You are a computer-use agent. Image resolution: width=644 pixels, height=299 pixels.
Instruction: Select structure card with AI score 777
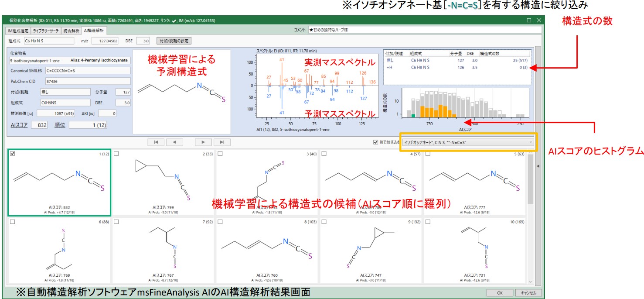(x=474, y=182)
